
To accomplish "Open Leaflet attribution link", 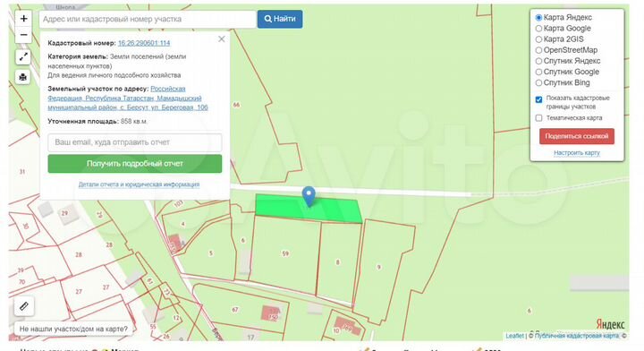I will point(514,336).
